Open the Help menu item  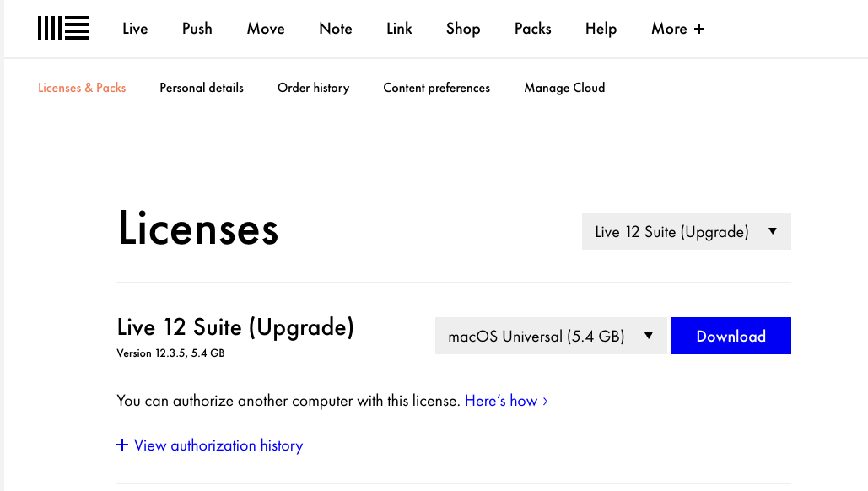click(601, 28)
